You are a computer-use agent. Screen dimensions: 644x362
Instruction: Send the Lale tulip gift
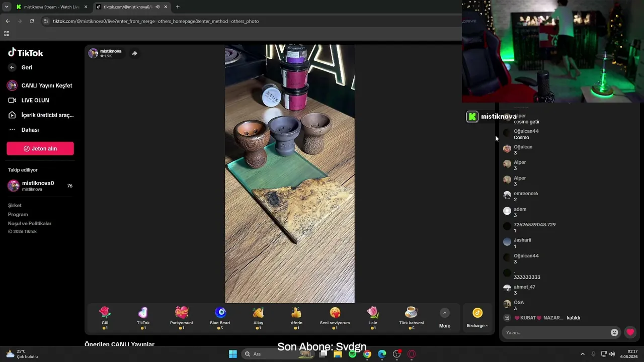pyautogui.click(x=373, y=318)
